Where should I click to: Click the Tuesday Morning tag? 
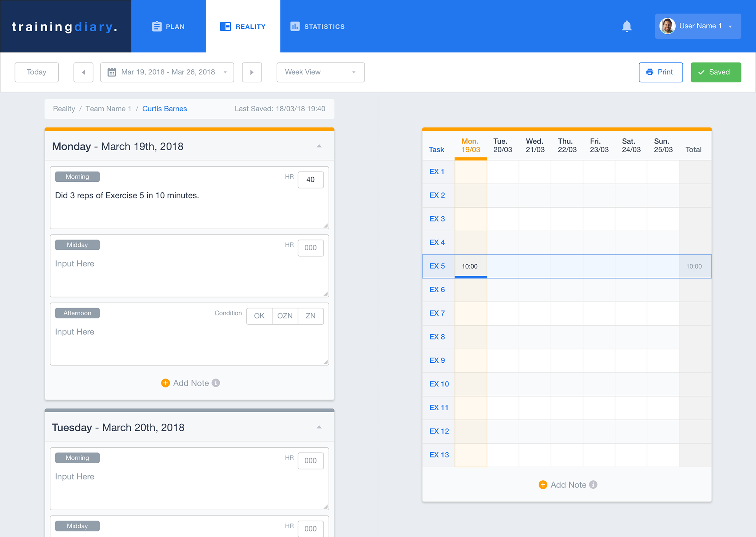click(x=77, y=458)
